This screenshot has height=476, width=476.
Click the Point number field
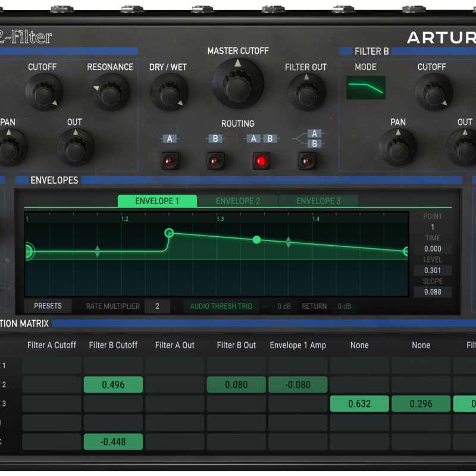point(433,227)
